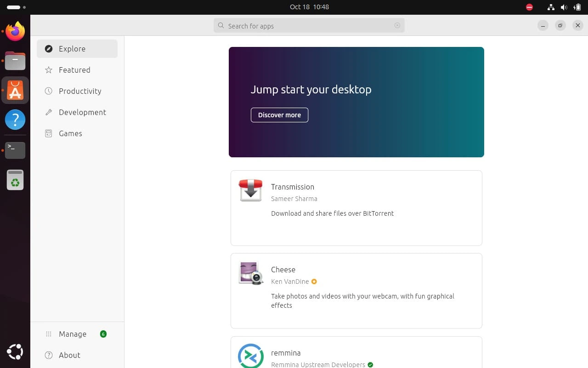Click the Cheese description about webcam effects
This screenshot has width=588, height=368.
click(362, 301)
